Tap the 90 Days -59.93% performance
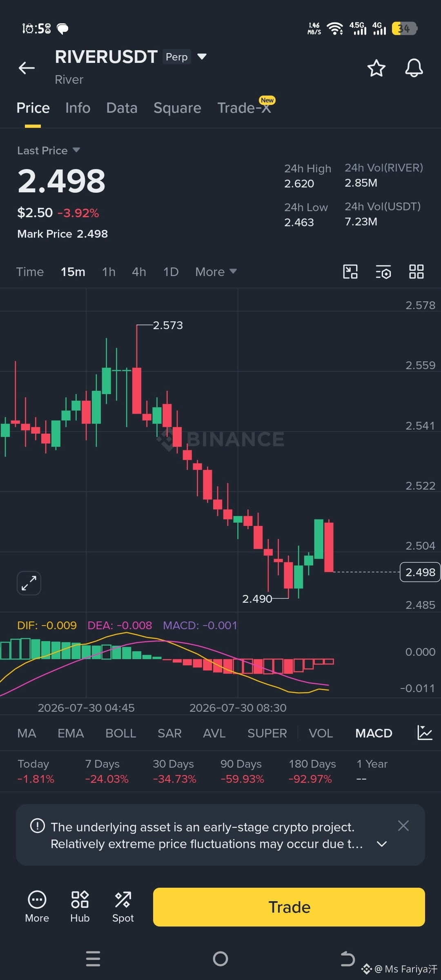The height and width of the screenshot is (980, 441). point(242,771)
